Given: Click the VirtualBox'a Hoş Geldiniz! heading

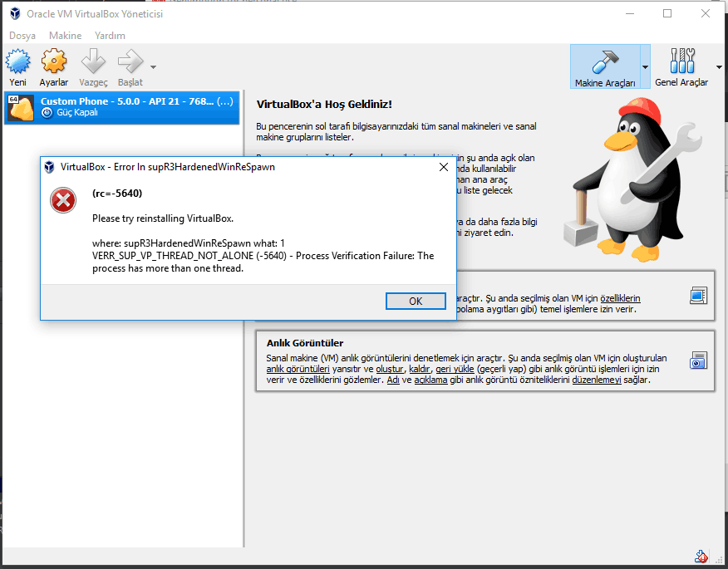Looking at the screenshot, I should pyautogui.click(x=324, y=105).
